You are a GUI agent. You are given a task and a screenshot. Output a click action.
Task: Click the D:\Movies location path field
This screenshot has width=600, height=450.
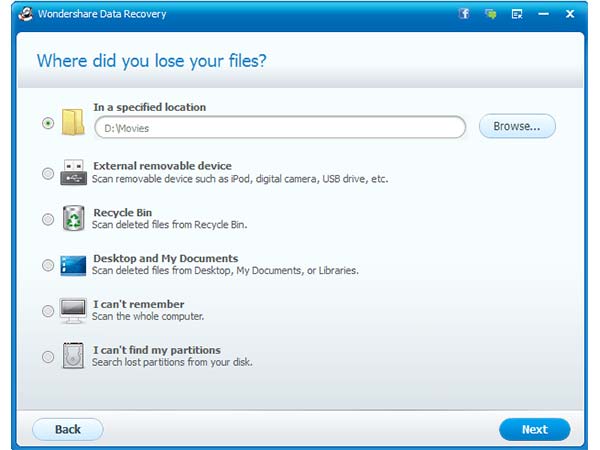(x=280, y=127)
